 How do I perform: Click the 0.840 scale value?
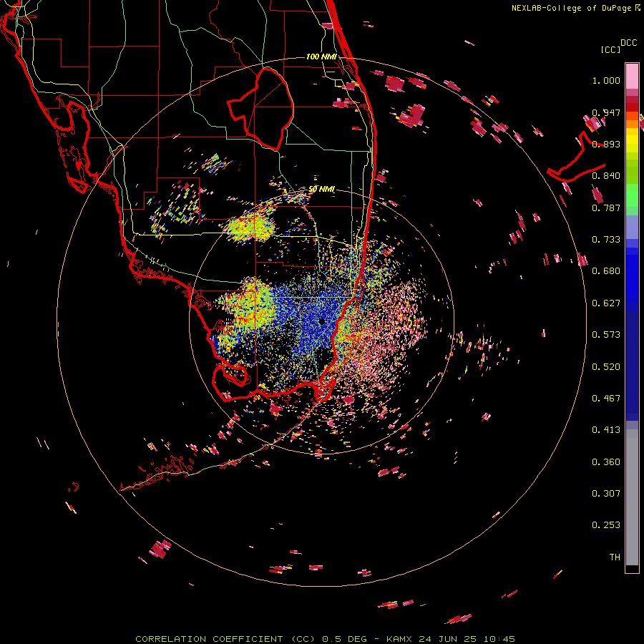pos(606,175)
